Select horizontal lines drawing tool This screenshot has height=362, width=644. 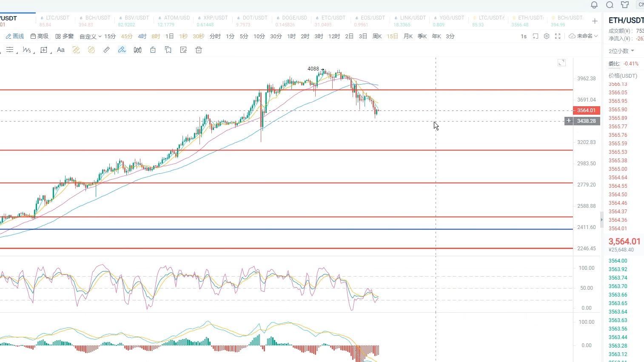point(9,50)
